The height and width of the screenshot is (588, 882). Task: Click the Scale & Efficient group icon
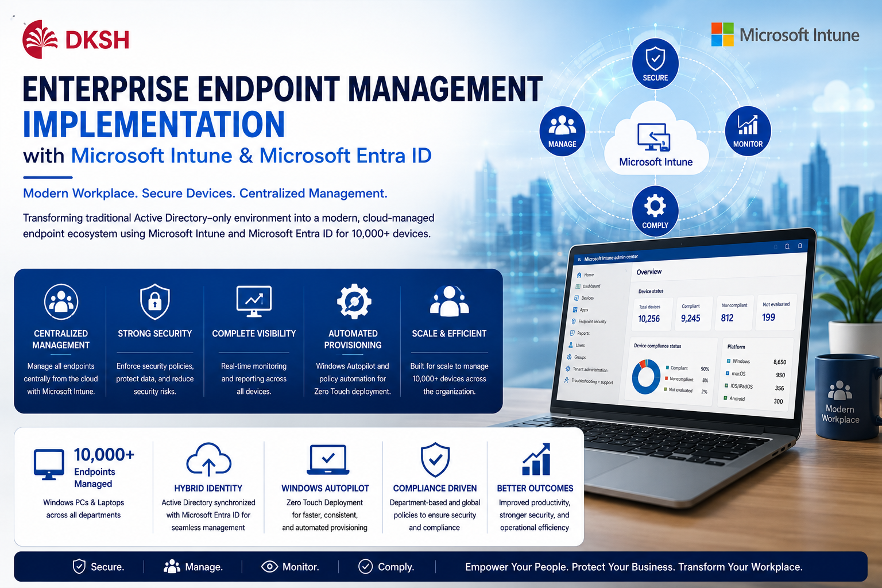449,301
